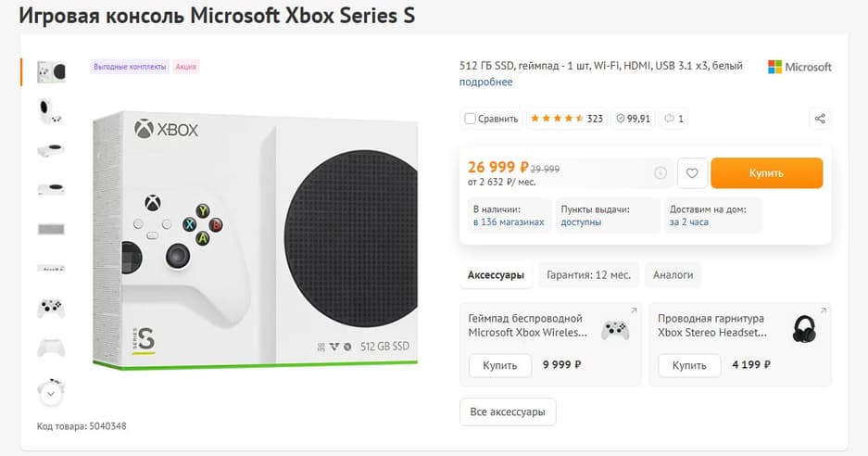Open the Microsoft brand logo
The height and width of the screenshot is (456, 868).
tap(799, 67)
